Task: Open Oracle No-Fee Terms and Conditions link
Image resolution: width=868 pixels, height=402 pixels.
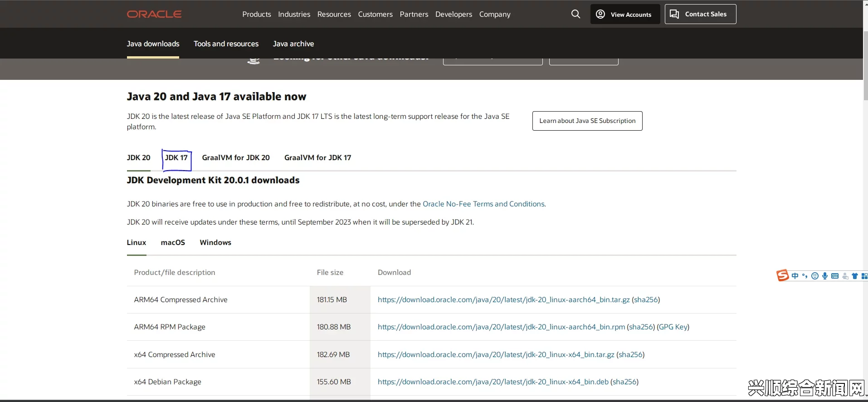Action: coord(483,204)
